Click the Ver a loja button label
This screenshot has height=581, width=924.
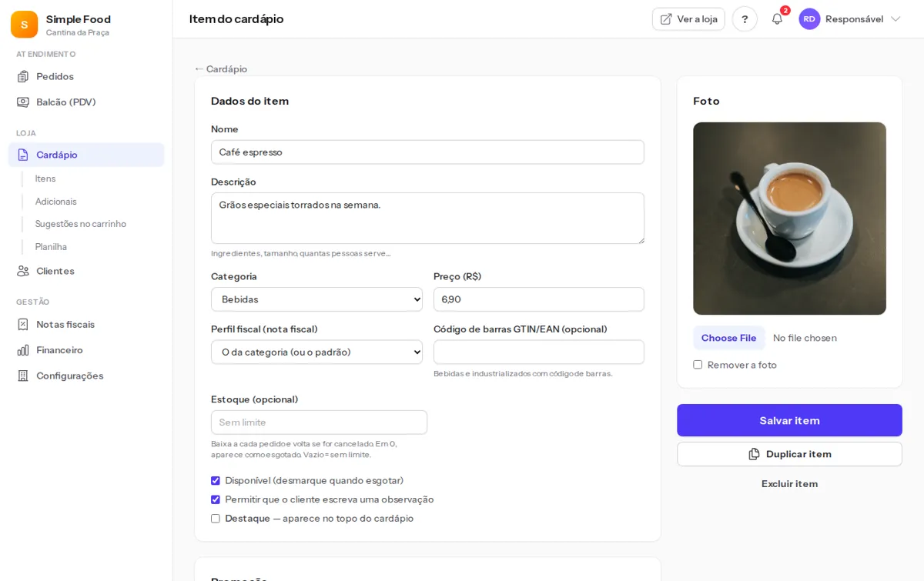tap(697, 19)
